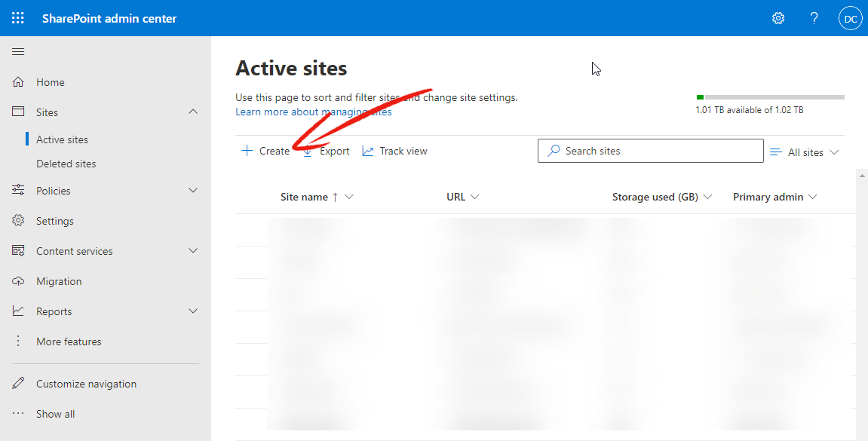Open the app launcher waffle icon

point(17,18)
